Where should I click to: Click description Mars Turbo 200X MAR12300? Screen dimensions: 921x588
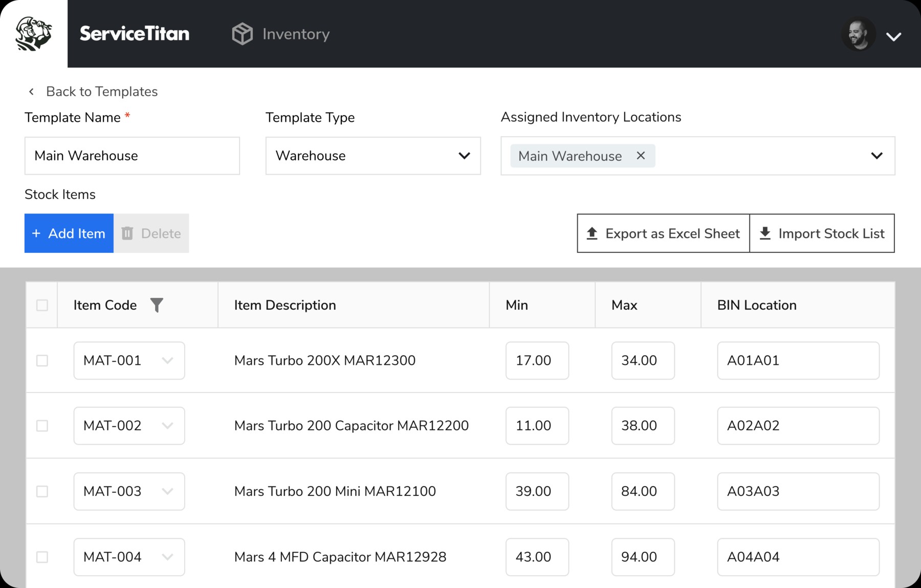[325, 361]
